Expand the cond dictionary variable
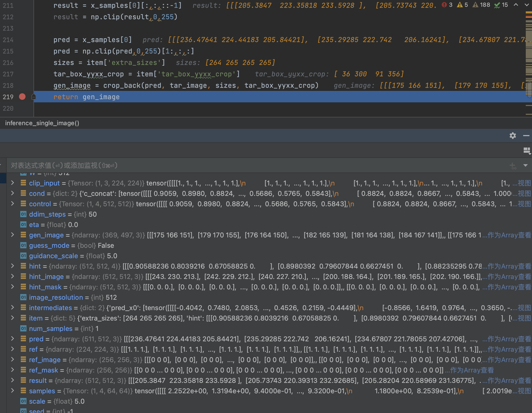Image resolution: width=532 pixels, height=413 pixels. (x=12, y=193)
